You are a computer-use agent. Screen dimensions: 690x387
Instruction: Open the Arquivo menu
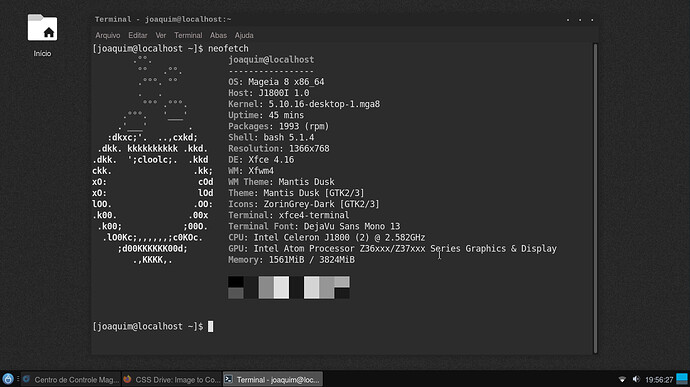108,35
